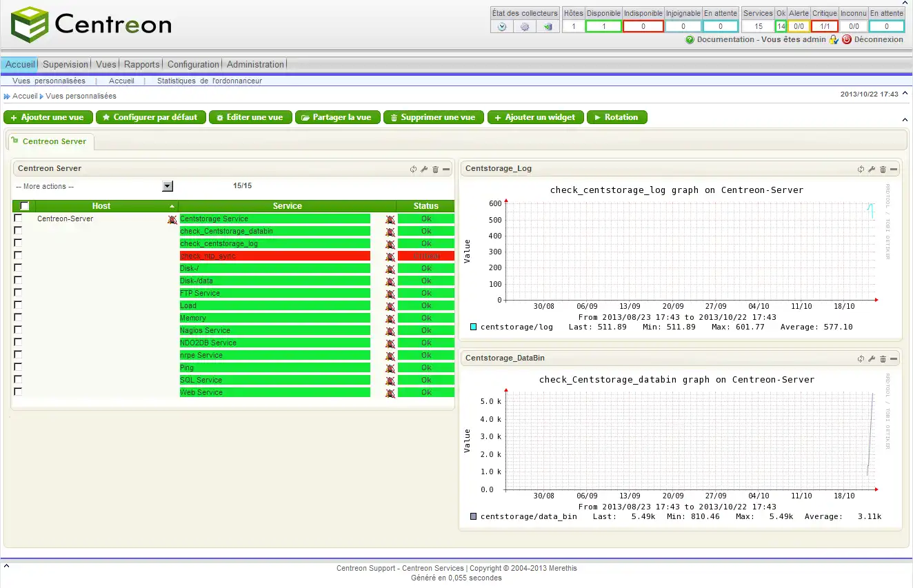Click the green Documentation help icon

pos(690,40)
